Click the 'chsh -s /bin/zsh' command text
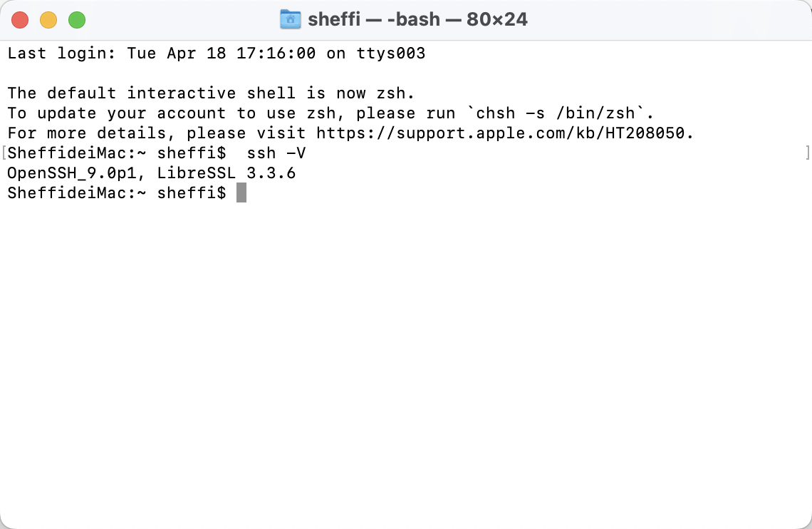Viewport: 812px width, 529px height. click(555, 113)
